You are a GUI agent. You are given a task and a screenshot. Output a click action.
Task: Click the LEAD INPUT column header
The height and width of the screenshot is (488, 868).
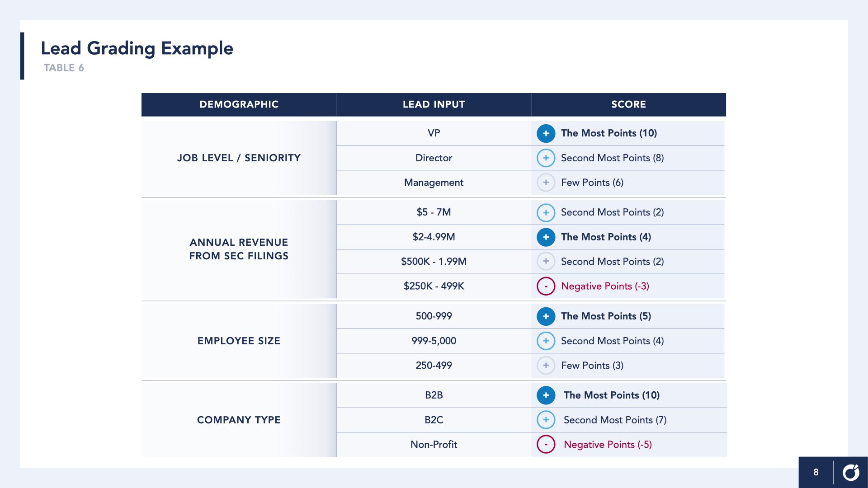pos(434,104)
